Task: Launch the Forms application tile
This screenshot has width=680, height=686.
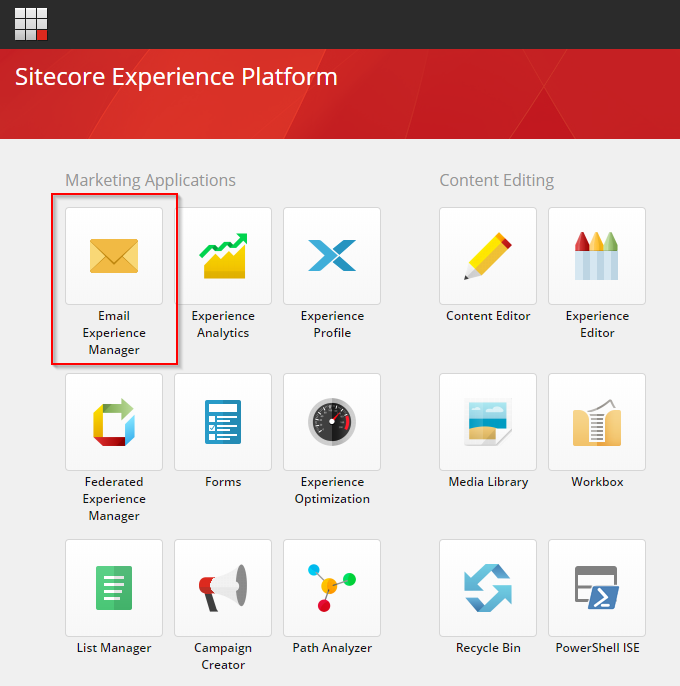Action: (223, 422)
